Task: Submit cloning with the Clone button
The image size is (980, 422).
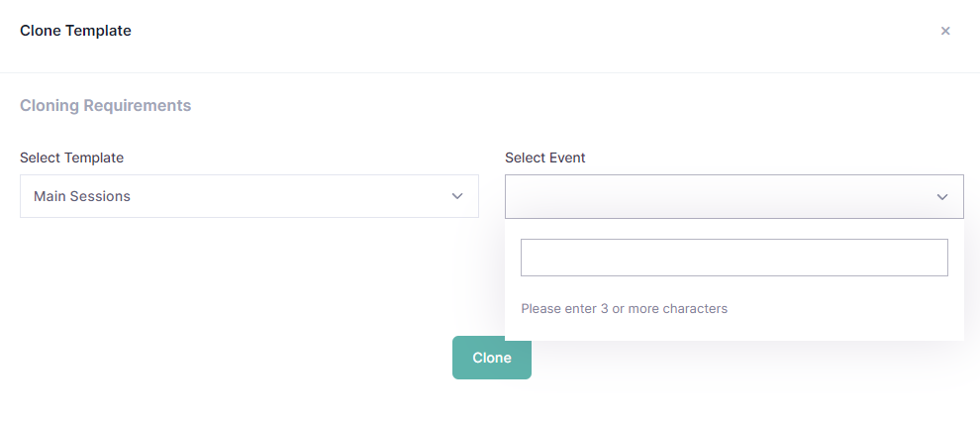Action: point(491,358)
